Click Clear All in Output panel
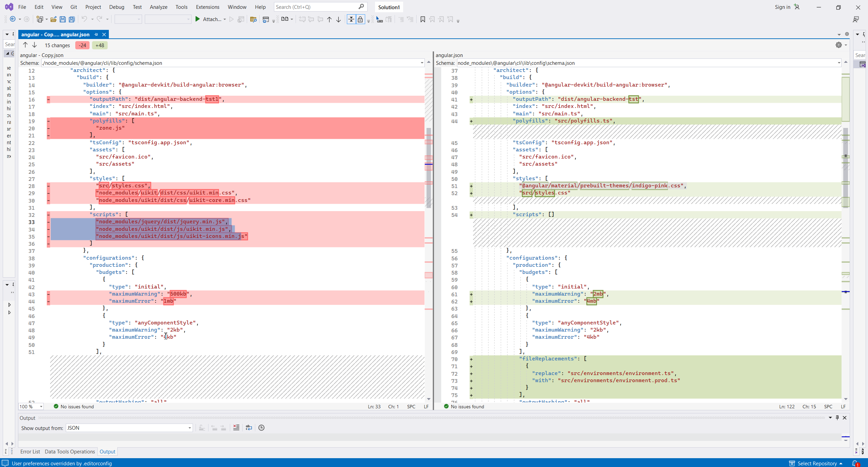 pyautogui.click(x=236, y=428)
